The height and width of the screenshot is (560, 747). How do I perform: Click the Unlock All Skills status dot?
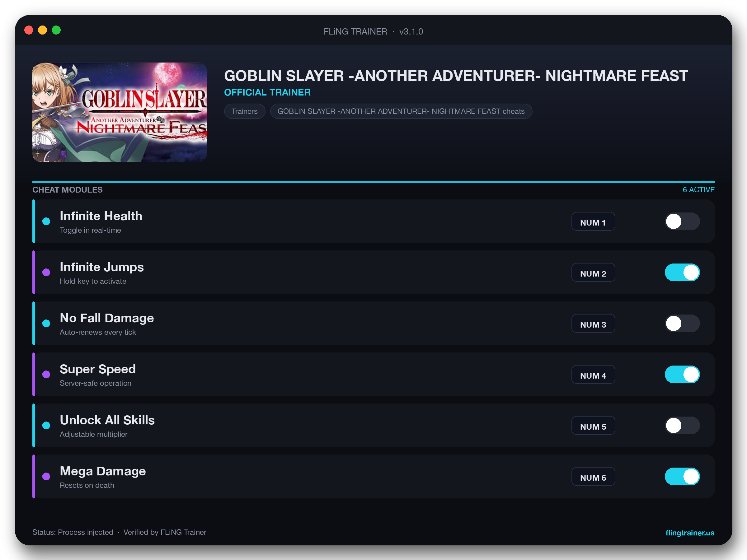(x=46, y=425)
